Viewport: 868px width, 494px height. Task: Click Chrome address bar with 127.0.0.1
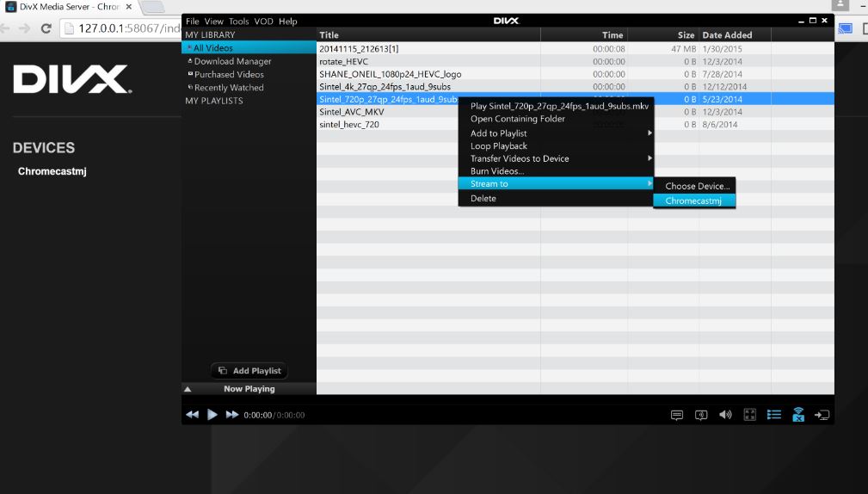122,28
